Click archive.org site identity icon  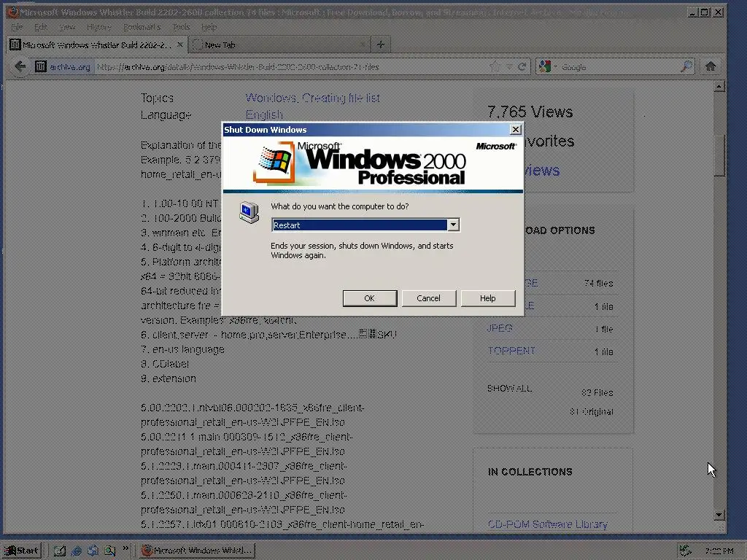click(x=41, y=66)
